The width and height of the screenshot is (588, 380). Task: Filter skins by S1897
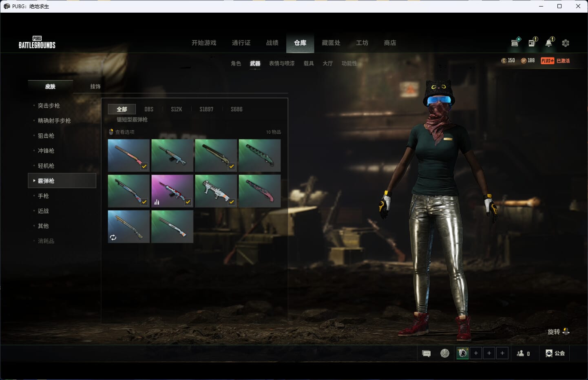(x=206, y=109)
